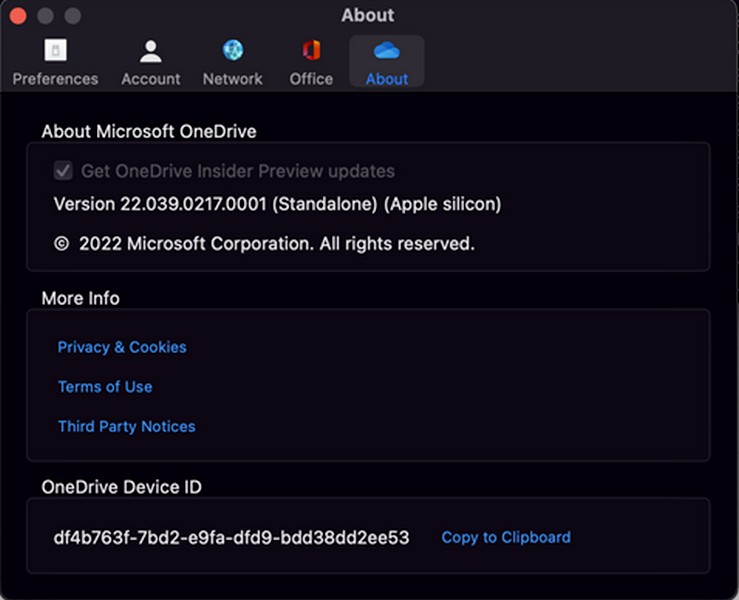
Task: Close the About window with red button
Action: [x=18, y=16]
